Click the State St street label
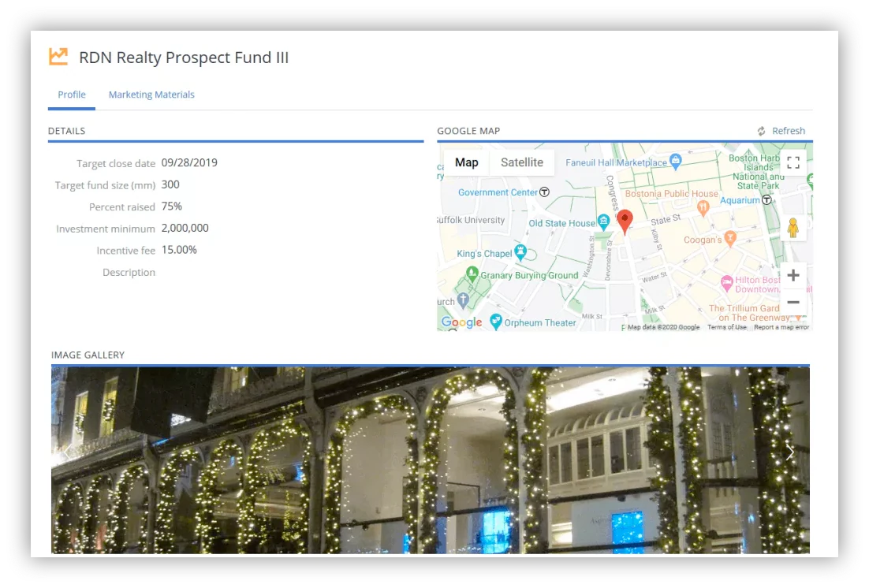The width and height of the screenshot is (869, 588). pos(665,220)
